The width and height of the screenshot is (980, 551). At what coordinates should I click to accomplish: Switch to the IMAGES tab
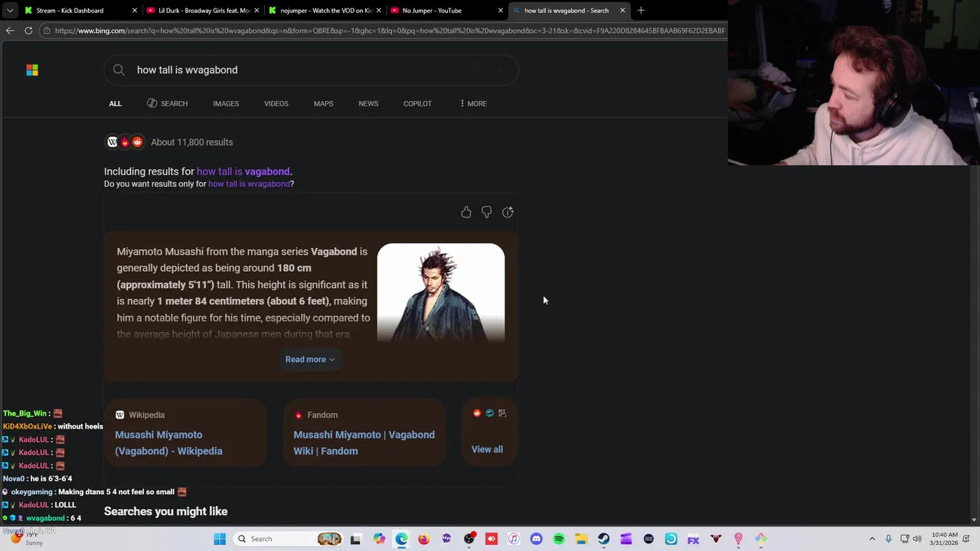(x=226, y=103)
